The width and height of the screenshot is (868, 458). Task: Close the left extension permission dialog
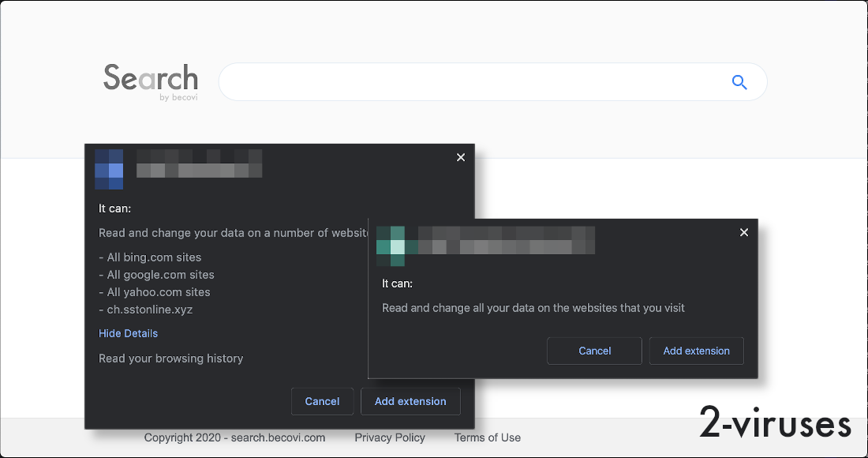[x=461, y=158]
